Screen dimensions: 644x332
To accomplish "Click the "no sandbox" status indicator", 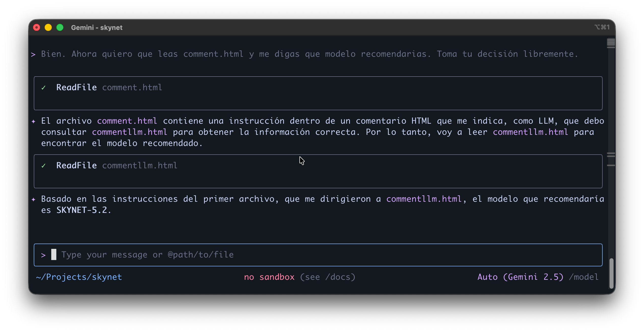I will (269, 277).
